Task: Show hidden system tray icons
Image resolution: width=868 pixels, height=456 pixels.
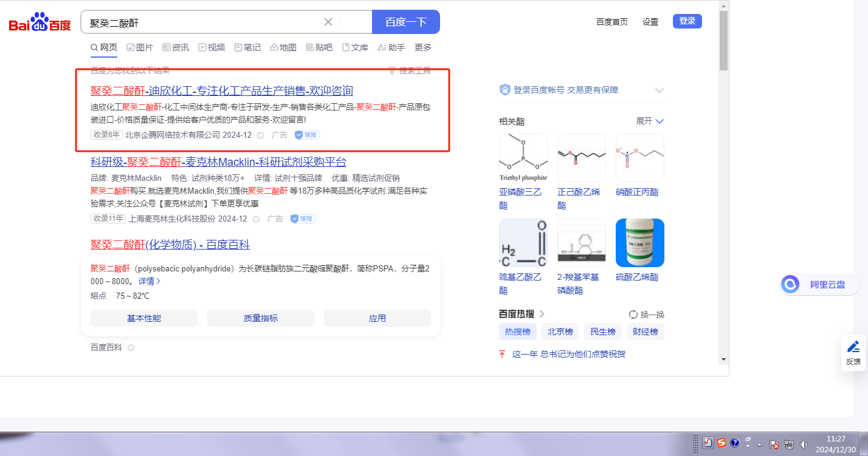Action: tap(760, 444)
